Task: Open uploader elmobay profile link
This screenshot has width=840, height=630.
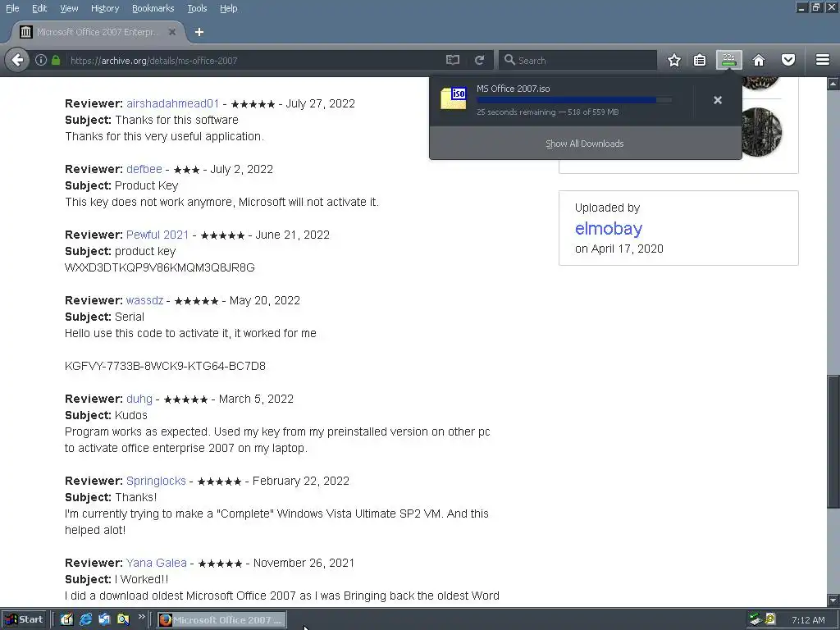Action: coord(609,228)
